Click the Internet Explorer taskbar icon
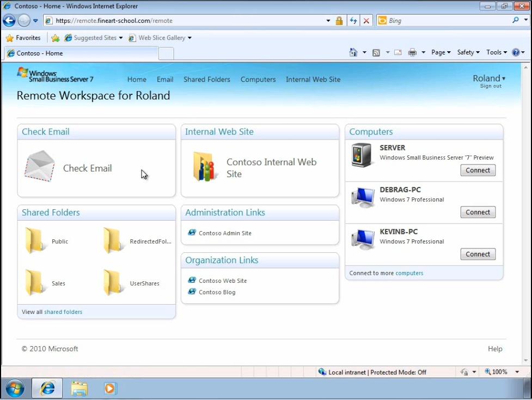This screenshot has width=532, height=400. pos(47,389)
